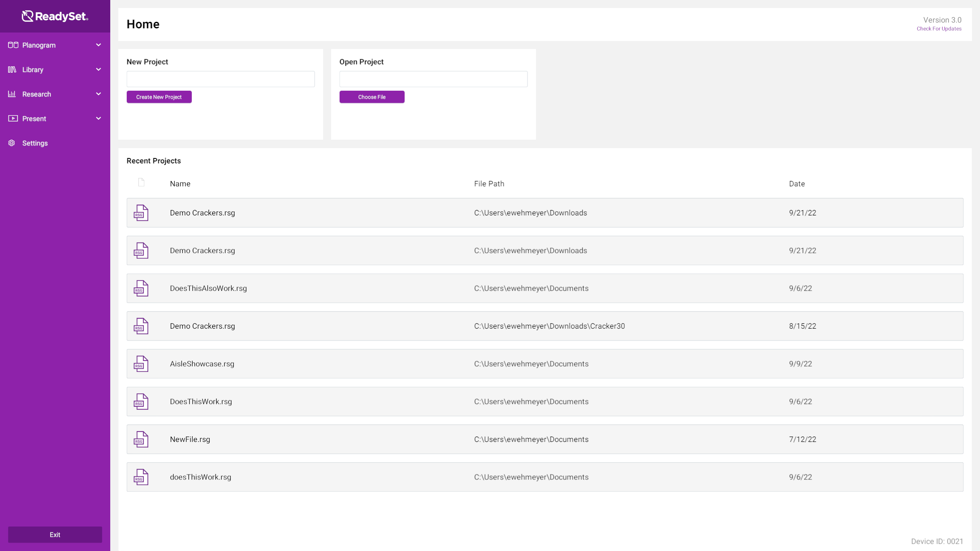Click the RSG file icon for AisleShowcase.rsg

(x=141, y=364)
